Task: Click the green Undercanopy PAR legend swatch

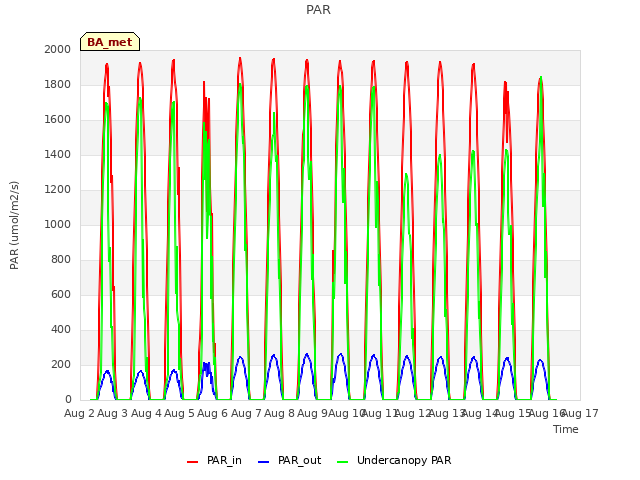Action: click(x=343, y=462)
